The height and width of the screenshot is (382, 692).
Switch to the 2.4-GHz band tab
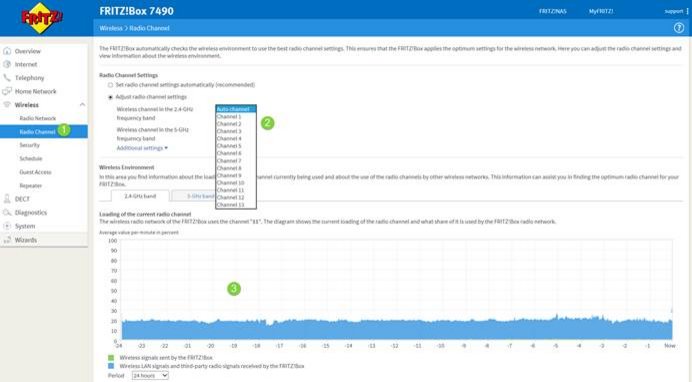[x=140, y=196]
